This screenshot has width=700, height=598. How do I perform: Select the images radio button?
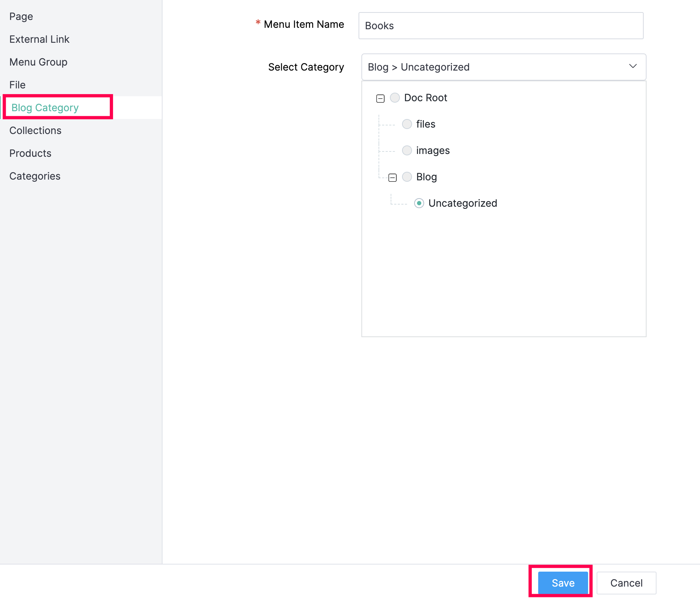[407, 150]
